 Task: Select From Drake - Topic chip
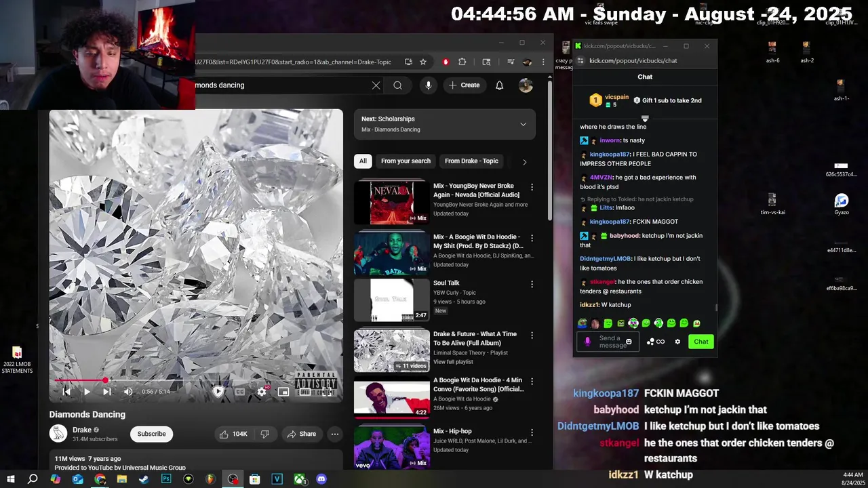tap(471, 161)
